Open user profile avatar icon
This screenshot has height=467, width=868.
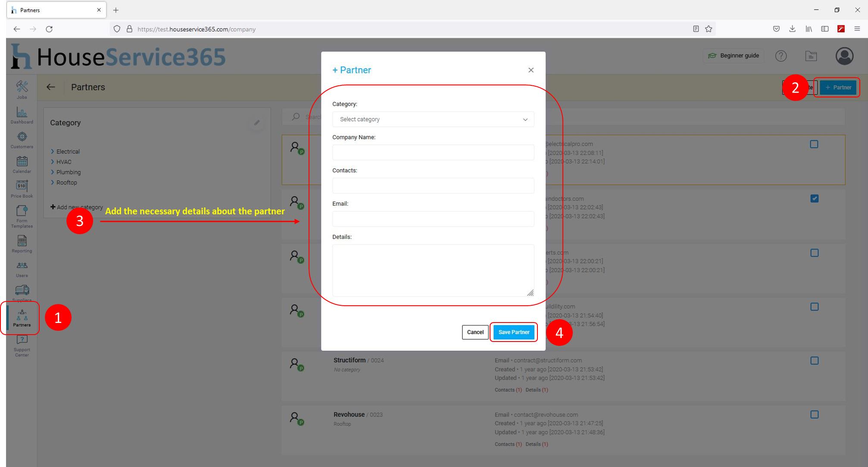pos(844,56)
